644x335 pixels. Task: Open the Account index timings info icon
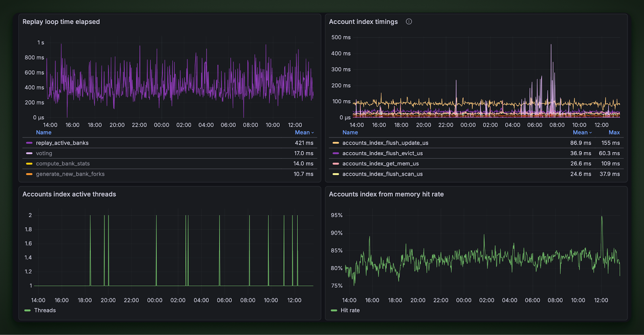tap(409, 22)
